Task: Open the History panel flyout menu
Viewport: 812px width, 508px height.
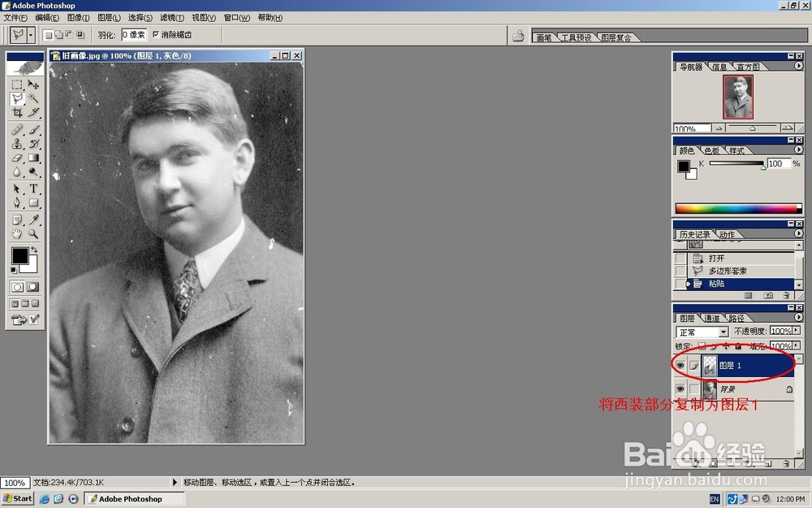Action: [x=798, y=233]
